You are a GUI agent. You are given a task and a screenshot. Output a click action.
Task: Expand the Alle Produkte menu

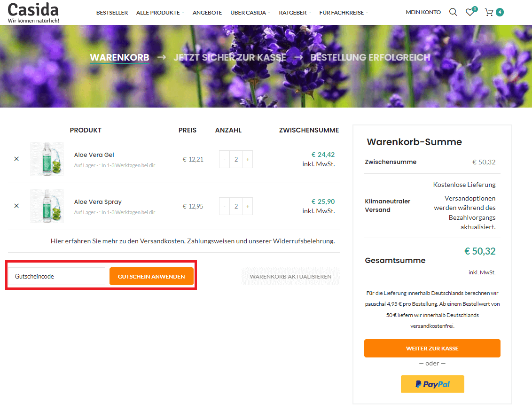tap(160, 13)
